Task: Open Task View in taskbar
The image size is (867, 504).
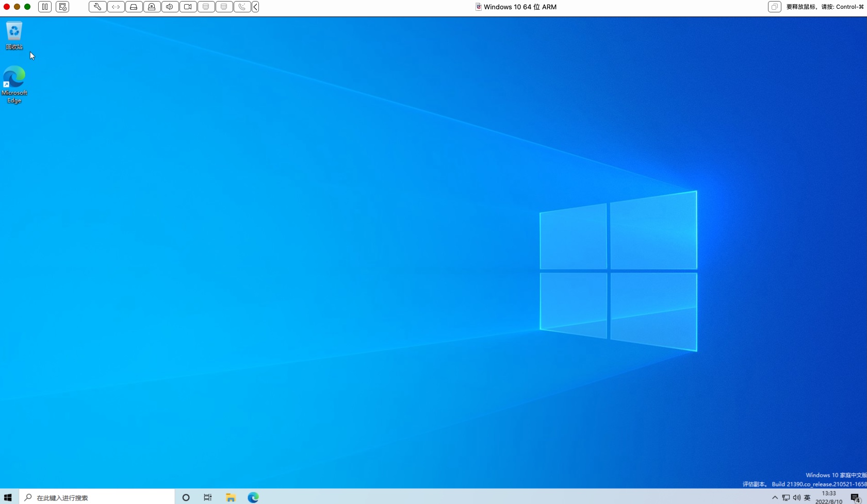Action: pos(208,497)
